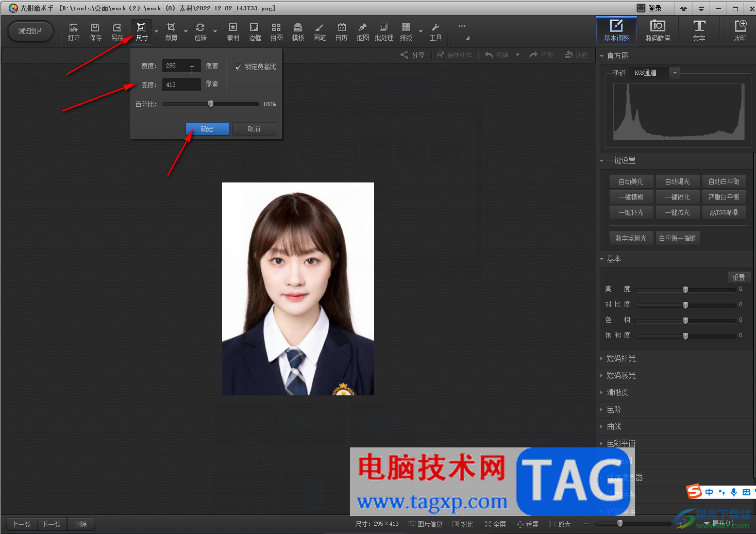
Task: Open the 拼图 collage tool
Action: 276,31
